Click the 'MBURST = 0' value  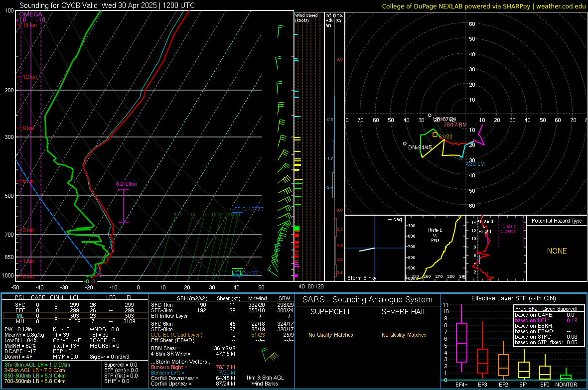104,346
